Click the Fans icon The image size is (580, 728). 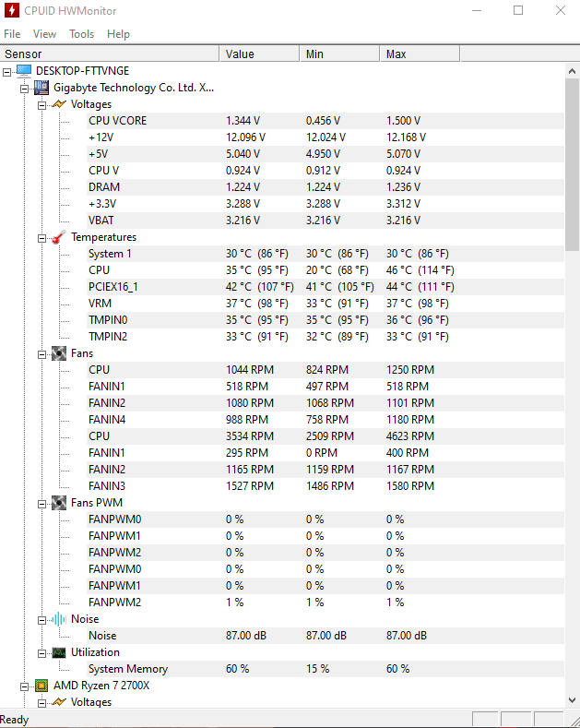click(59, 353)
